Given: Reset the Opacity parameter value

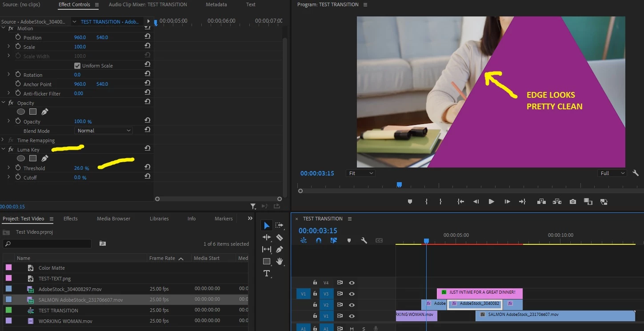Looking at the screenshot, I should 147,121.
